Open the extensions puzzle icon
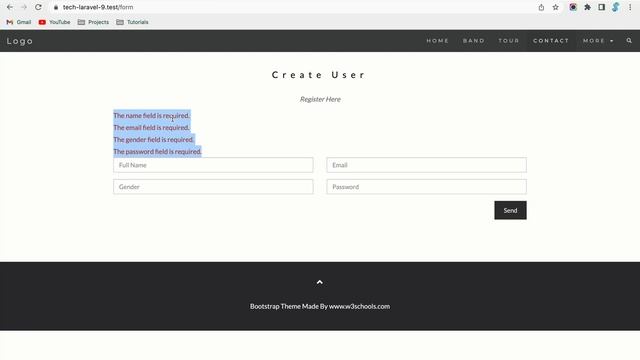 click(x=587, y=7)
